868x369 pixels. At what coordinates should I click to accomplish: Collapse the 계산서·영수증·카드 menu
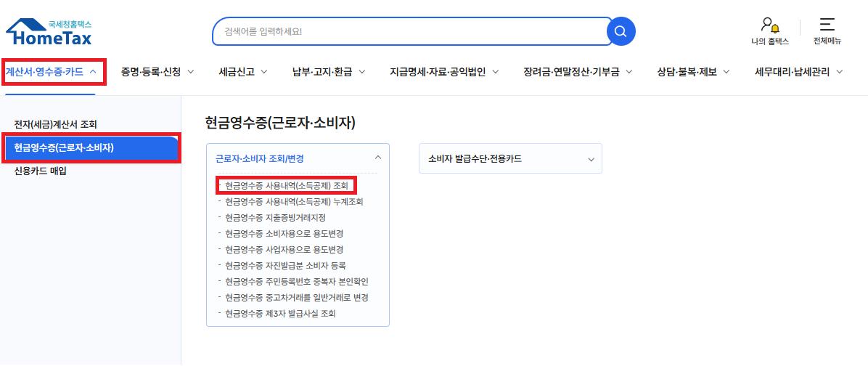click(x=51, y=71)
